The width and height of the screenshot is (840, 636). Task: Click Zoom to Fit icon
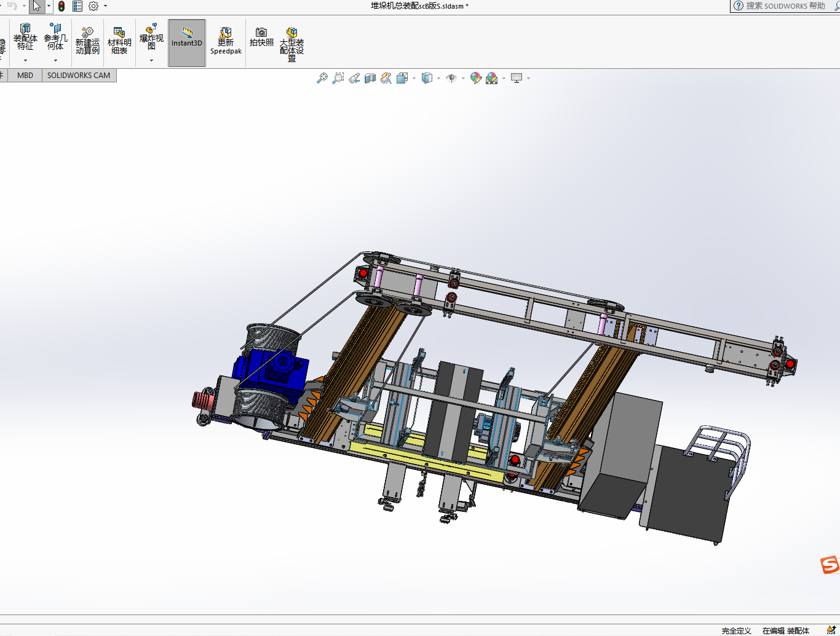322,78
